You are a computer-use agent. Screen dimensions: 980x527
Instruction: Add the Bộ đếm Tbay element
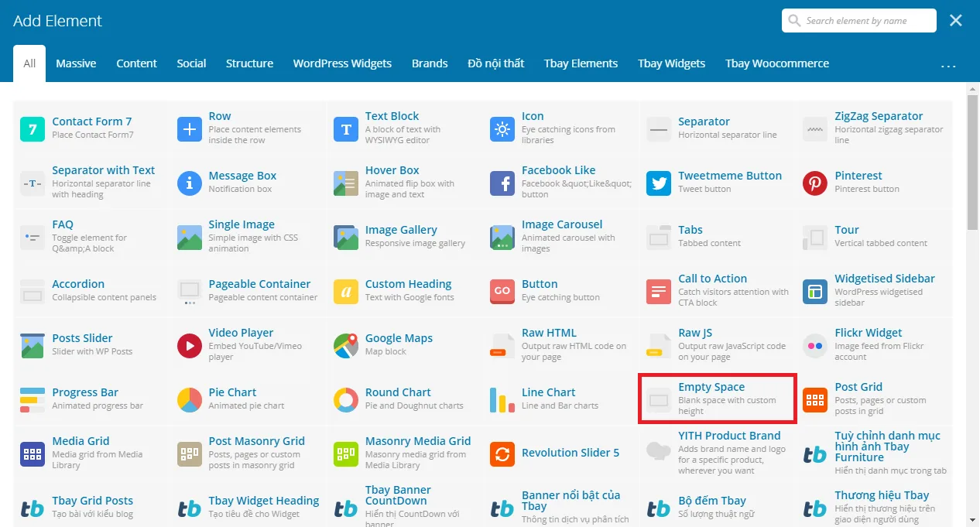point(718,508)
